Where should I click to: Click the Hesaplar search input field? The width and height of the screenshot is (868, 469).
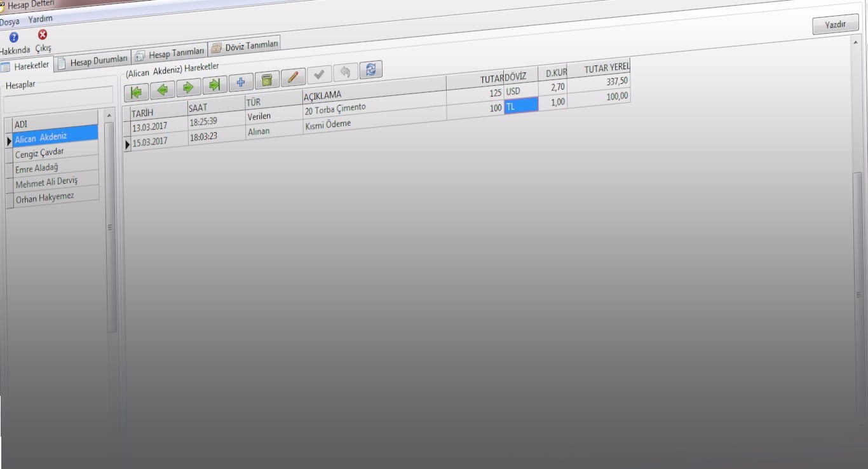tap(58, 96)
